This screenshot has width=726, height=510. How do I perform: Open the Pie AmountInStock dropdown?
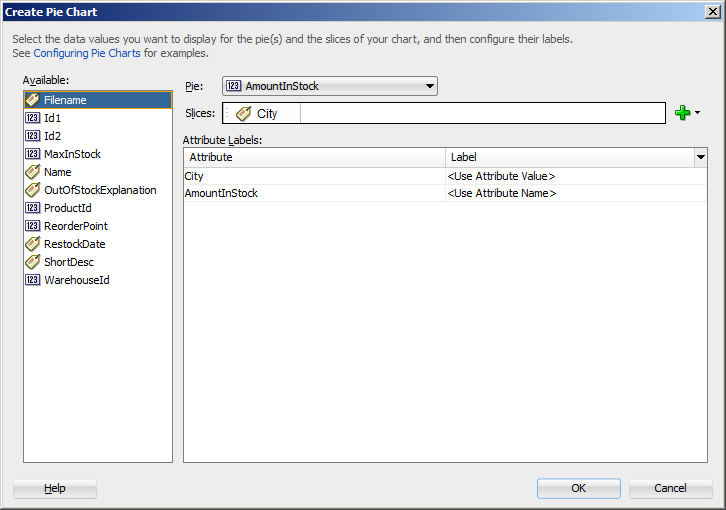(330, 86)
